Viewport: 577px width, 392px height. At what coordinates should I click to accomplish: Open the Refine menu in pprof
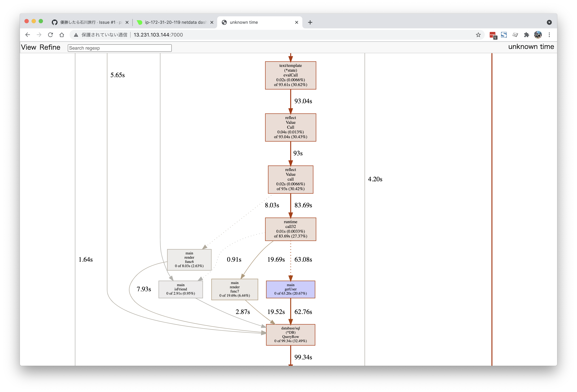pos(50,47)
